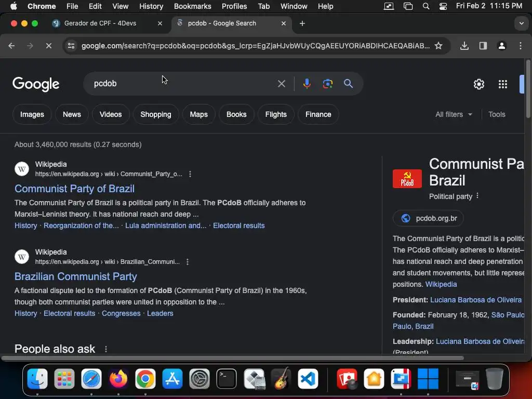Click Wikipedia source link in knowledge panel

[441, 284]
